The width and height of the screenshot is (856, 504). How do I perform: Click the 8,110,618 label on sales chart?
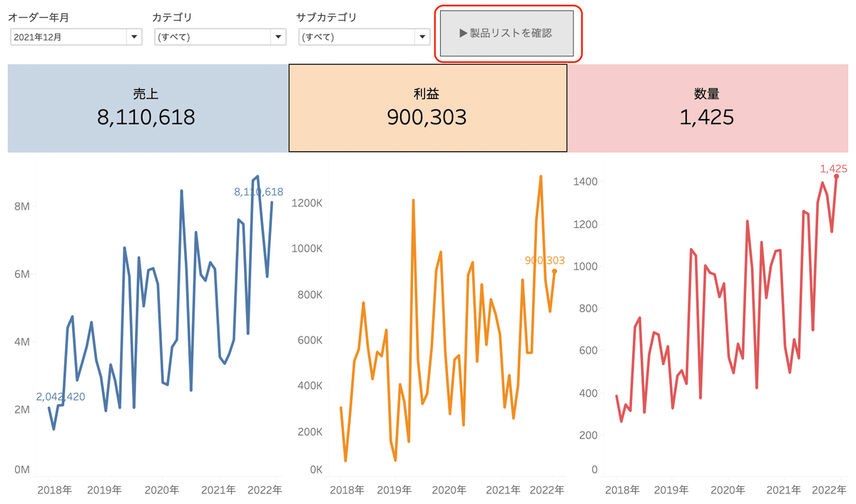tap(259, 192)
